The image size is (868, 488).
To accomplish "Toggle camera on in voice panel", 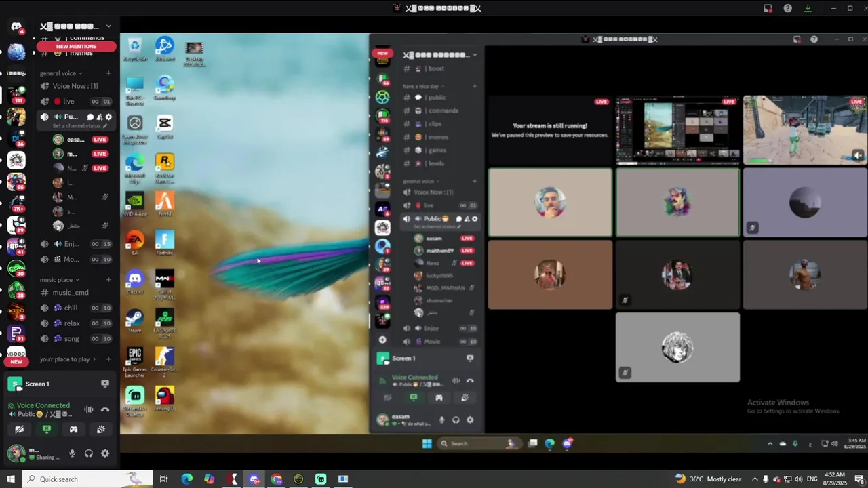I will (19, 429).
